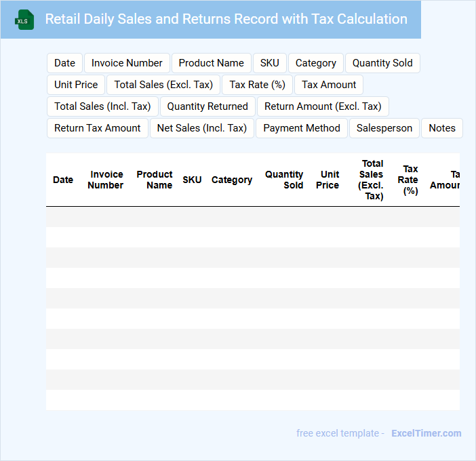Click the first empty row of the table
The width and height of the screenshot is (476, 461).
tap(252, 217)
